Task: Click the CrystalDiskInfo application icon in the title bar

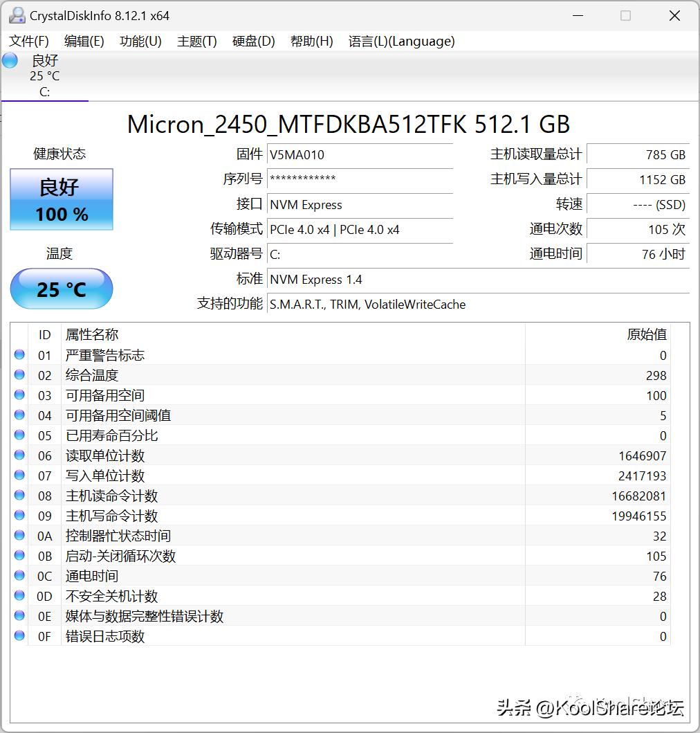Action: (16, 15)
